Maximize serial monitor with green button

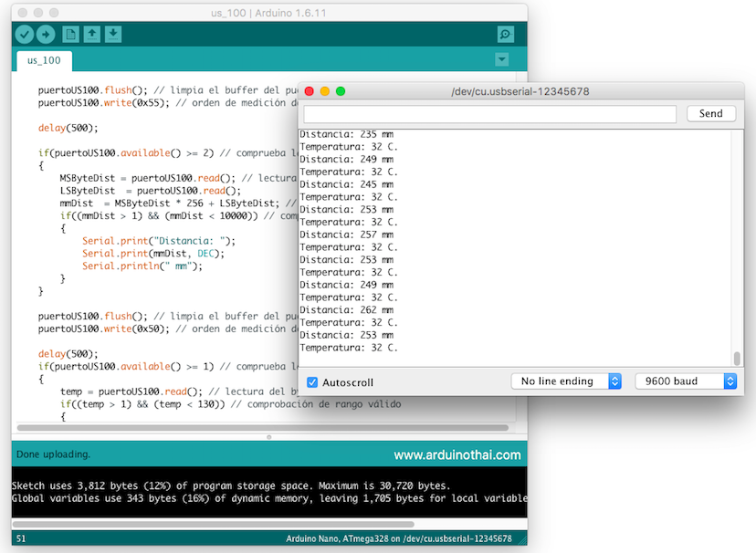[341, 91]
